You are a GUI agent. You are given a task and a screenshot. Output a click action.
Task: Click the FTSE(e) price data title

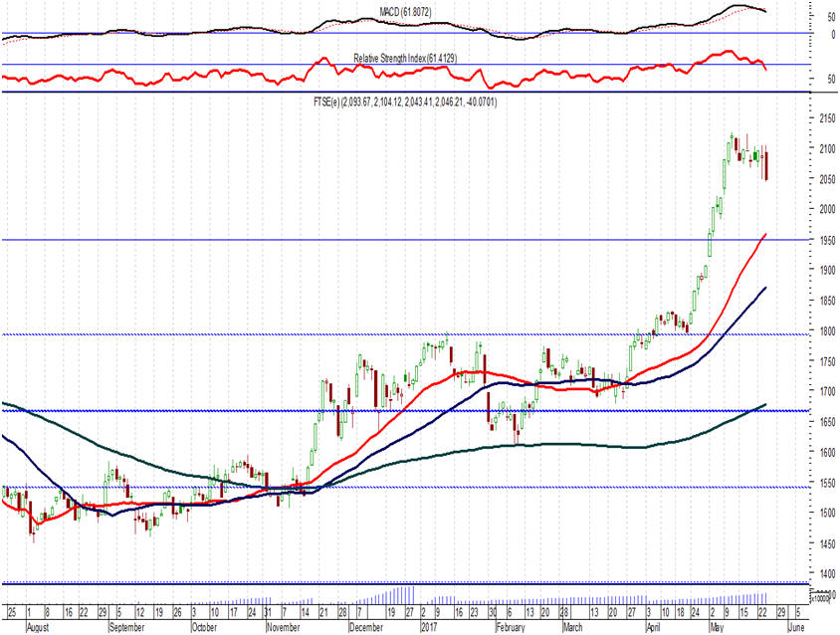click(x=405, y=102)
